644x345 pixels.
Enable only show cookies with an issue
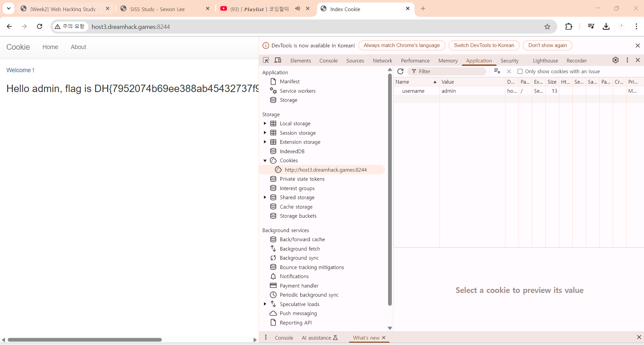520,71
